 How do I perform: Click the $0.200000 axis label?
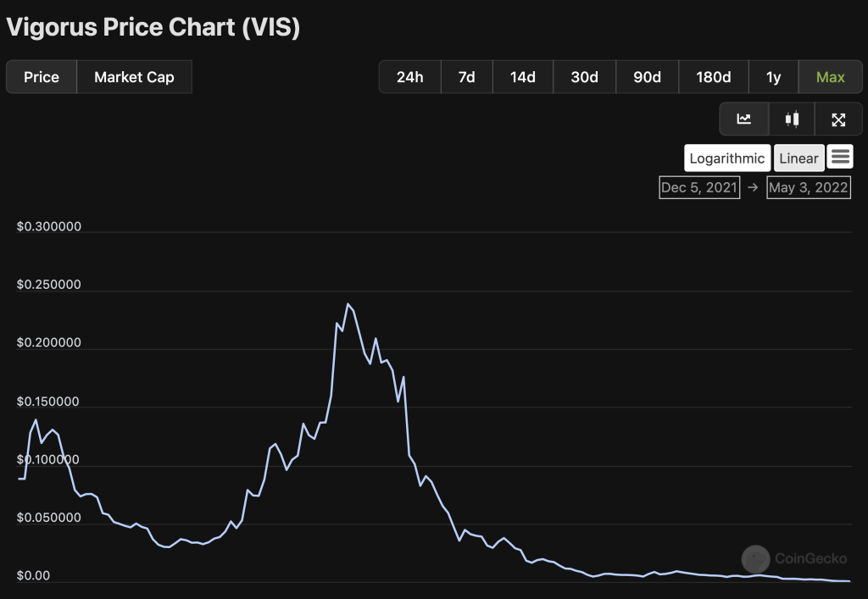pyautogui.click(x=48, y=342)
